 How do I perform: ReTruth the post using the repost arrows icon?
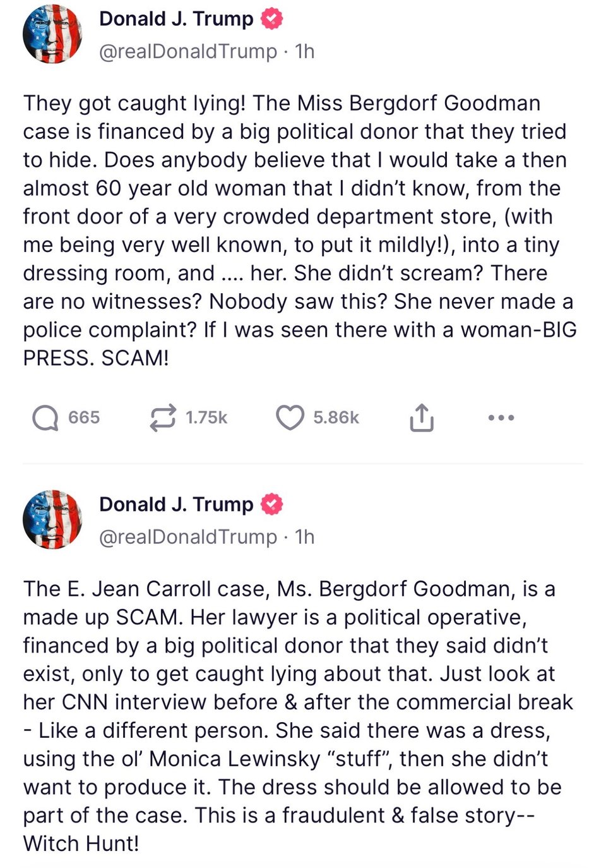click(162, 418)
